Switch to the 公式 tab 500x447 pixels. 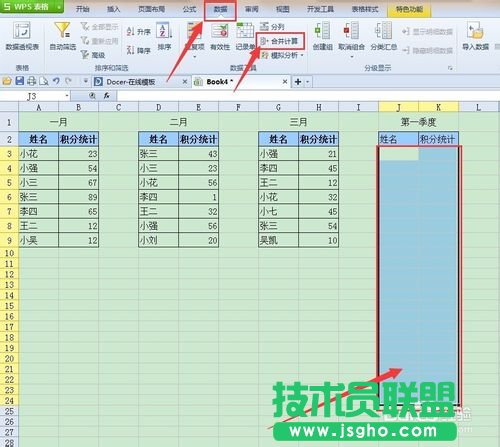pos(189,9)
